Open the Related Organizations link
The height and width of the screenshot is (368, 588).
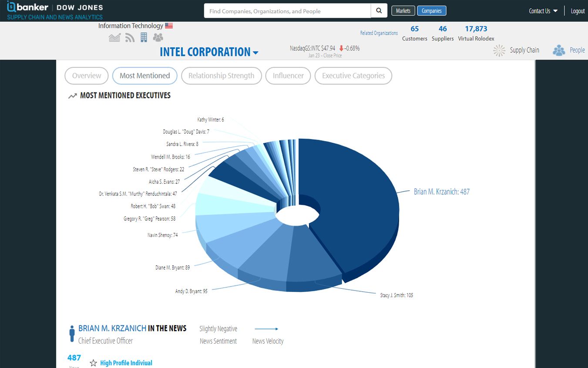tap(379, 33)
